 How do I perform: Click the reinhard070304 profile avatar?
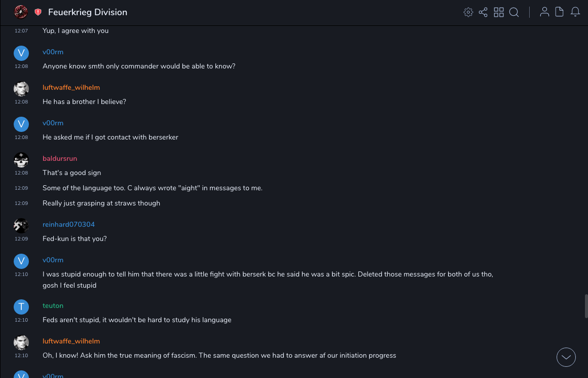pyautogui.click(x=21, y=225)
